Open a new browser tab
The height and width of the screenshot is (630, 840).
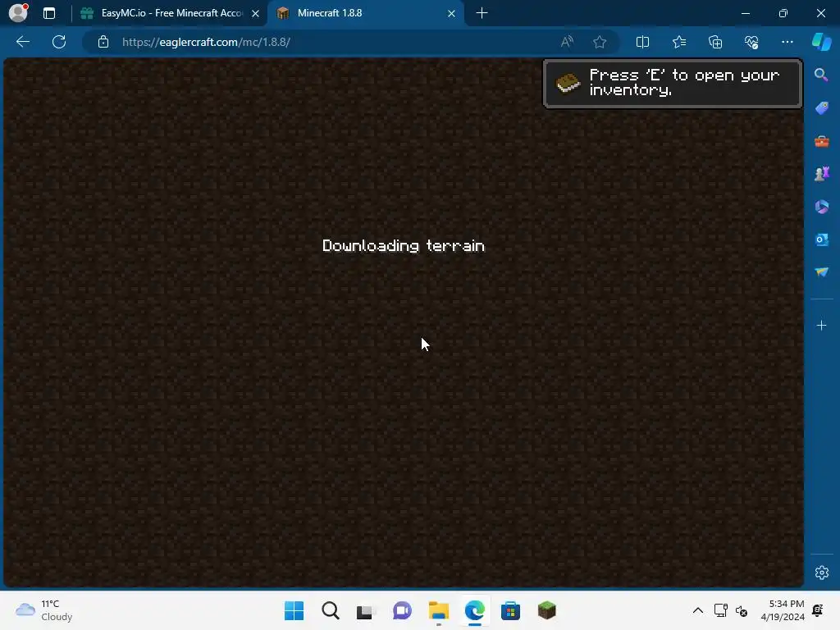[x=482, y=13]
